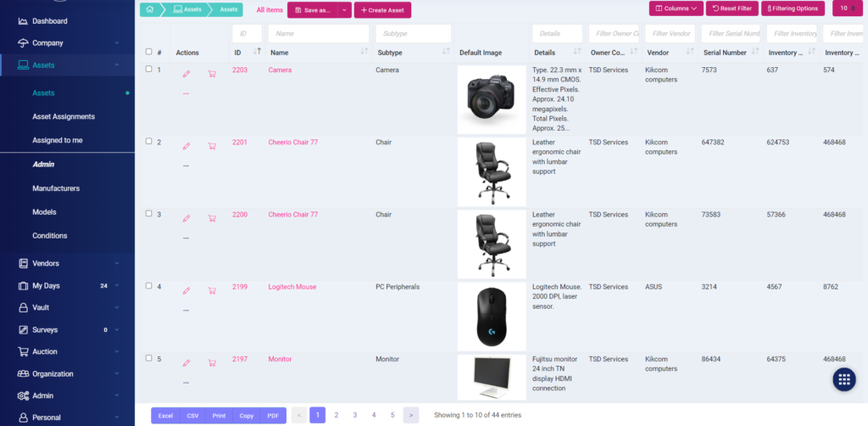Click the Reset Filter button
868x426 pixels.
coord(732,8)
